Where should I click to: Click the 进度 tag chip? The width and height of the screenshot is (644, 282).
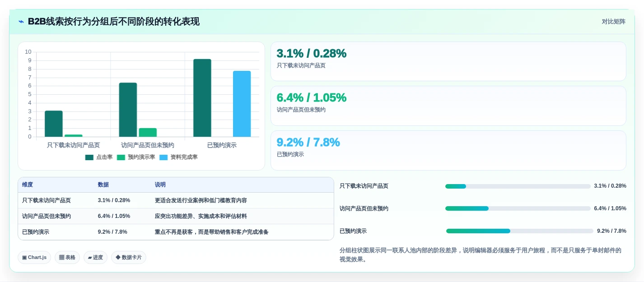[95, 257]
